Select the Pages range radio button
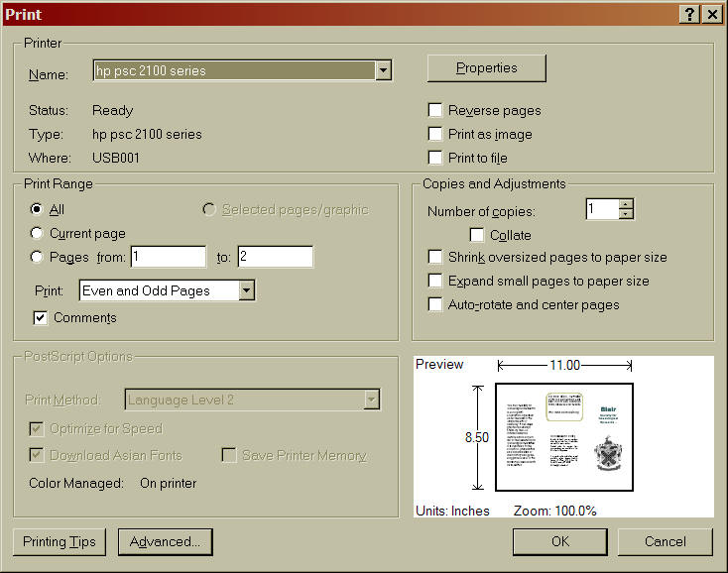The height and width of the screenshot is (573, 728). 38,258
